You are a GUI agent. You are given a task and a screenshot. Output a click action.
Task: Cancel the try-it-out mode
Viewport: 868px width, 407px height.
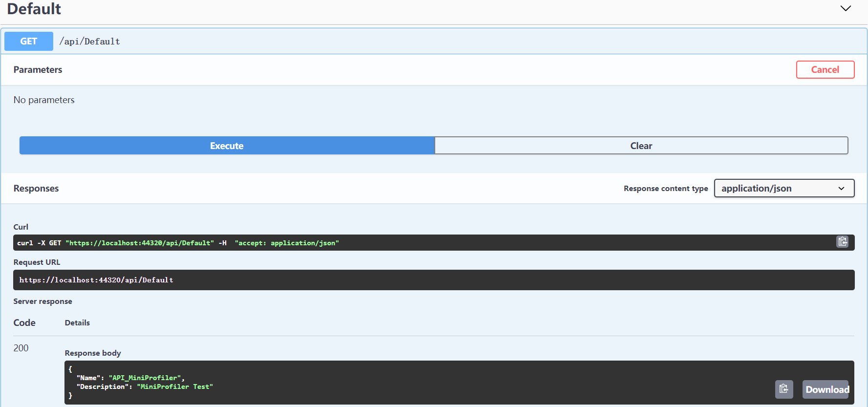click(x=825, y=69)
